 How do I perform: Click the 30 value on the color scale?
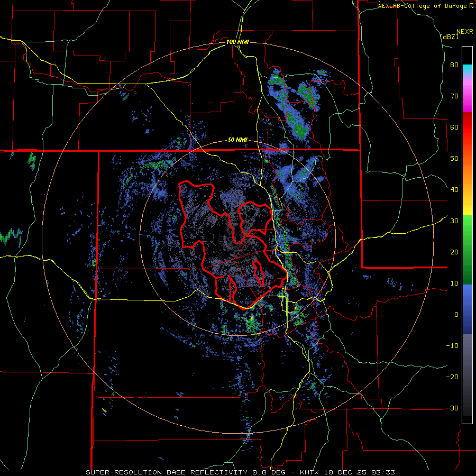coord(454,221)
